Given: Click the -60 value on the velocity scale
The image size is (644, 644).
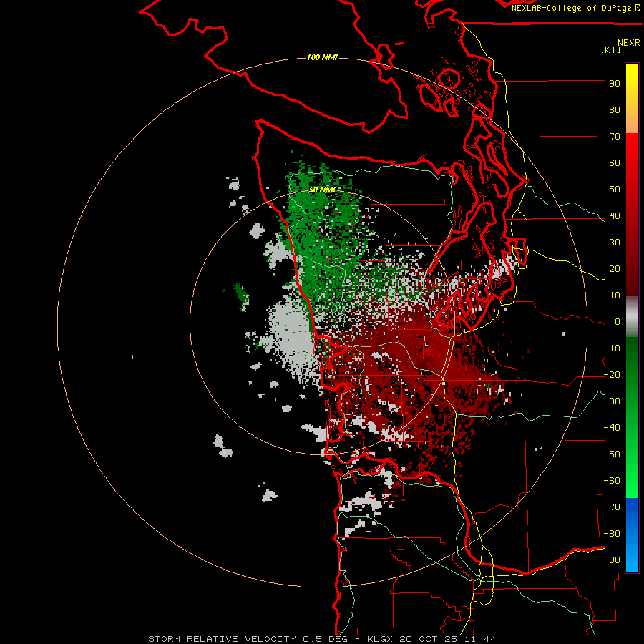Looking at the screenshot, I should tap(612, 481).
